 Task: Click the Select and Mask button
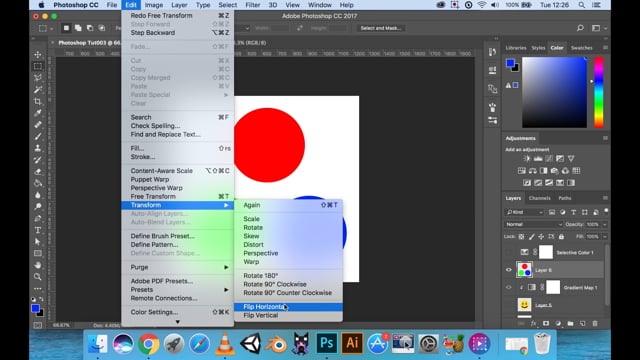click(380, 28)
